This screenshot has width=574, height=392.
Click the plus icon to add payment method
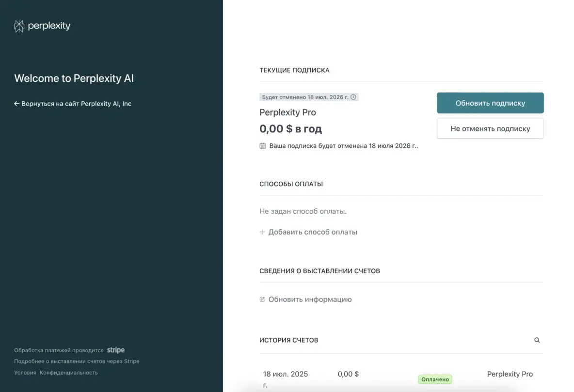coord(262,232)
